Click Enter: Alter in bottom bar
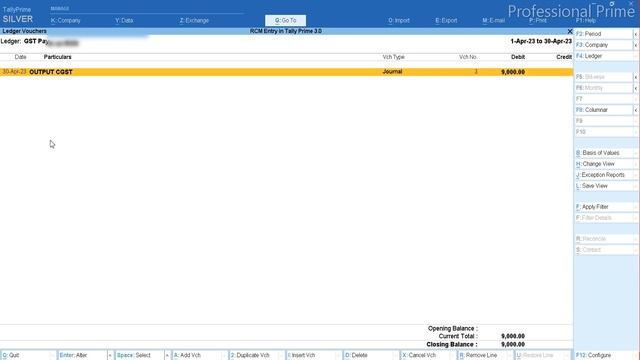 pos(82,355)
